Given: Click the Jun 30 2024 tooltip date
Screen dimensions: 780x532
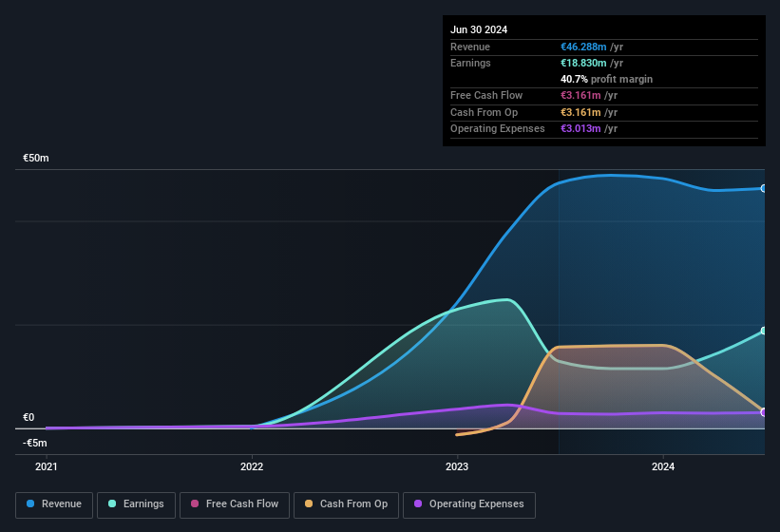Looking at the screenshot, I should coord(479,29).
